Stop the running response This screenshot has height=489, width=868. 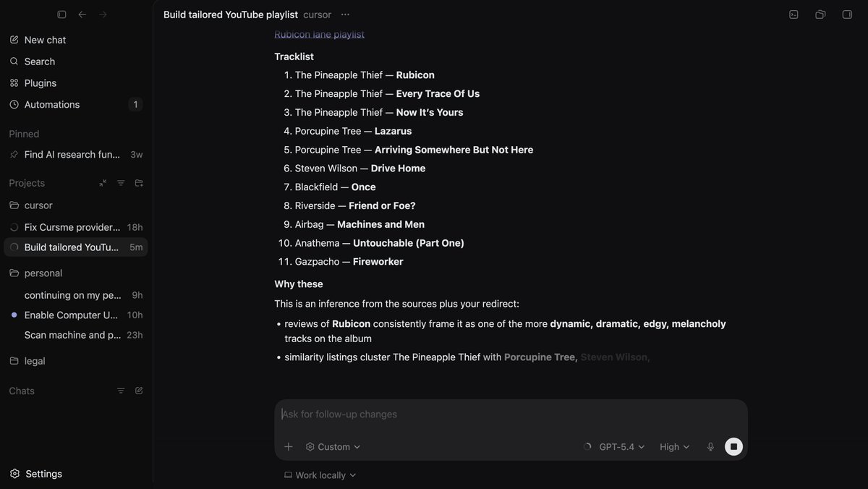pyautogui.click(x=733, y=447)
